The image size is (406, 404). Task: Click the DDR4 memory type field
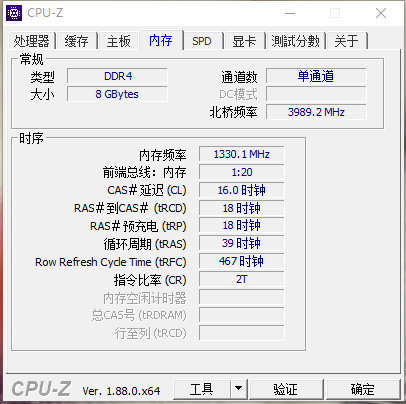[x=117, y=76]
